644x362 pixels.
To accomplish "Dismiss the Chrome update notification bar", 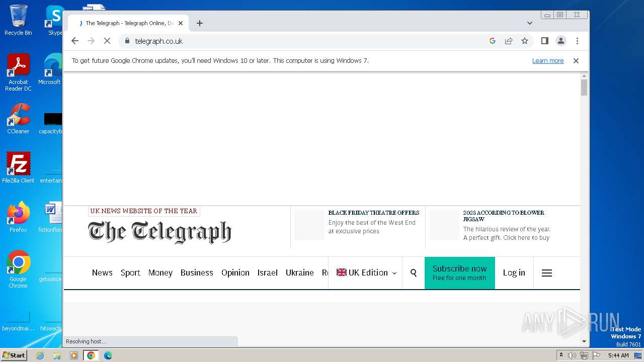I will click(x=576, y=61).
